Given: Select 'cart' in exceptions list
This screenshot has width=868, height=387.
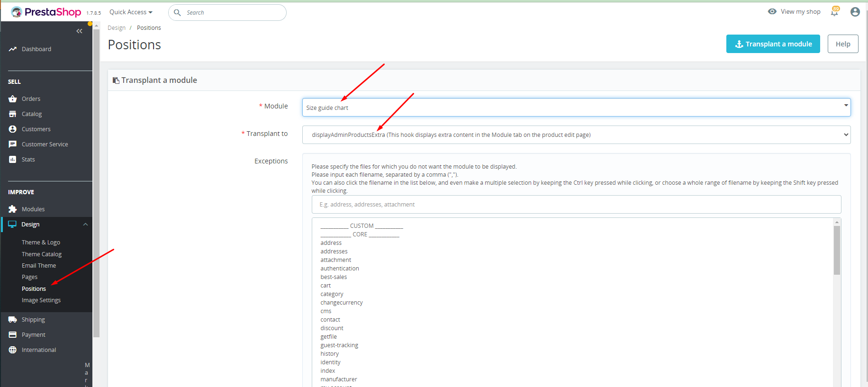Looking at the screenshot, I should [325, 286].
